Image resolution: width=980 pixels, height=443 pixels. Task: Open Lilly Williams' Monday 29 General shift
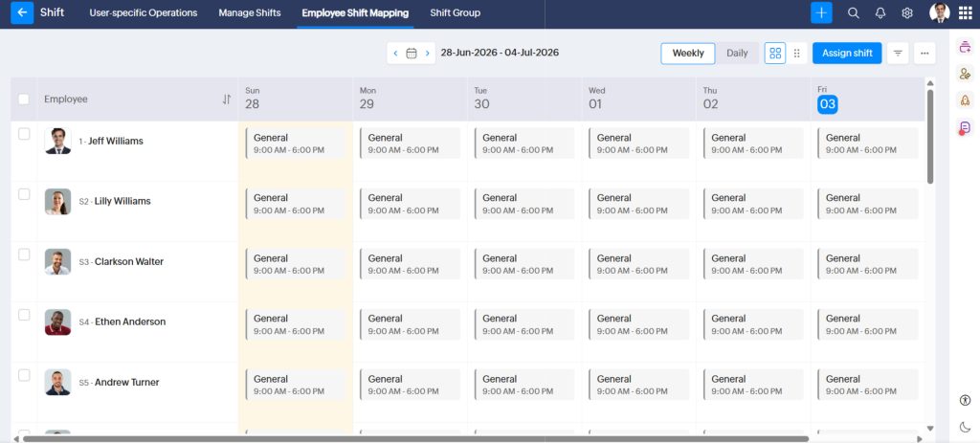coord(410,204)
